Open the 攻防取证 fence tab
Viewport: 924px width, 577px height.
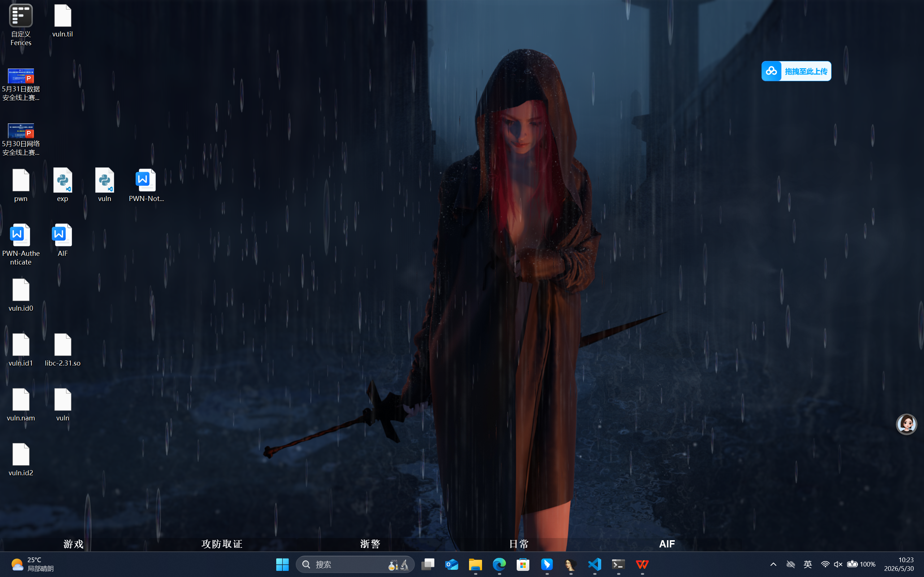[222, 544]
